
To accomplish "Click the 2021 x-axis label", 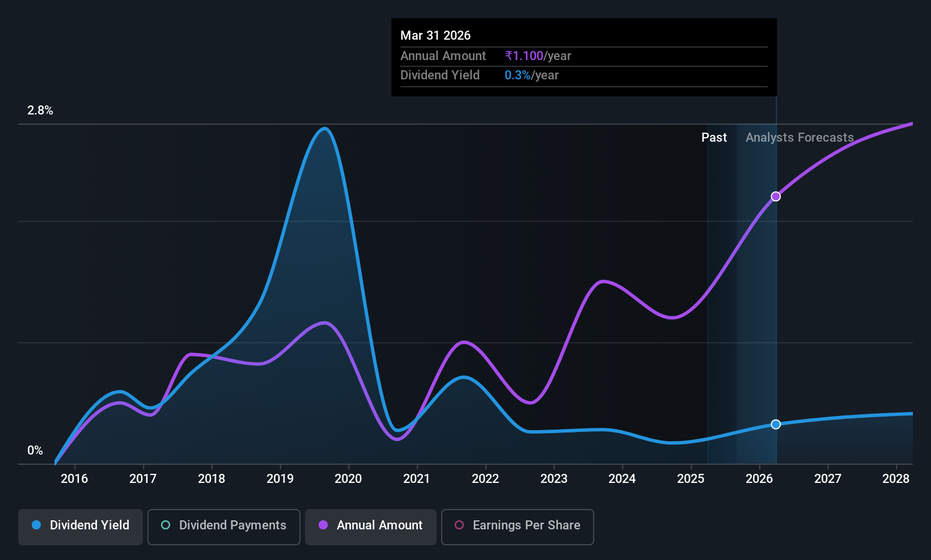I will coord(417,479).
